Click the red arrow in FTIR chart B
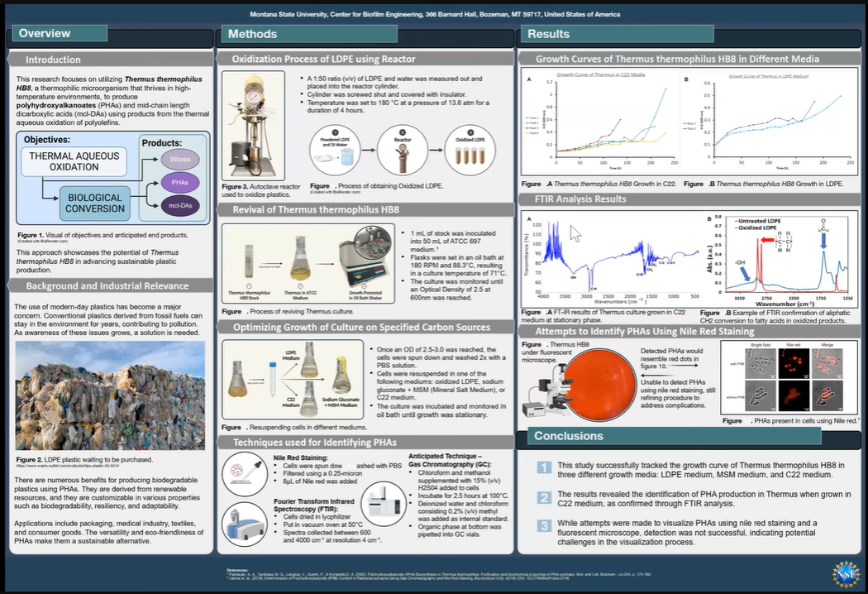The height and width of the screenshot is (594, 868). (x=766, y=240)
